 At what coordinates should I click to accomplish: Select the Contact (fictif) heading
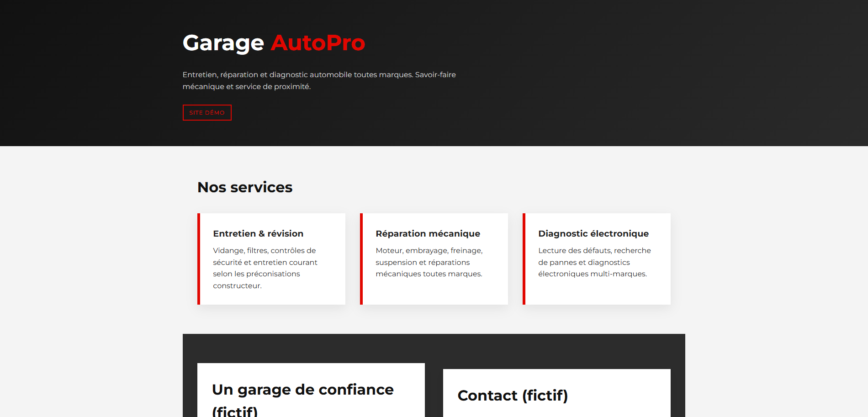coord(513,396)
